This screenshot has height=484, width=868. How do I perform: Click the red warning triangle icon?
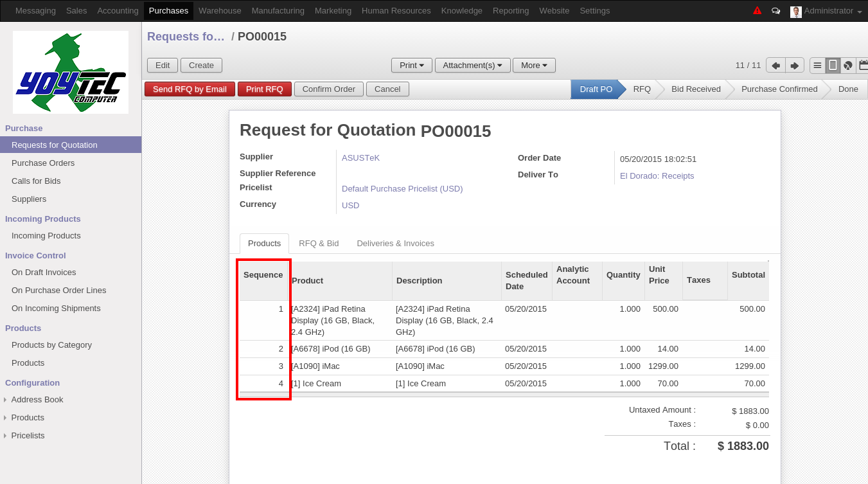(757, 10)
